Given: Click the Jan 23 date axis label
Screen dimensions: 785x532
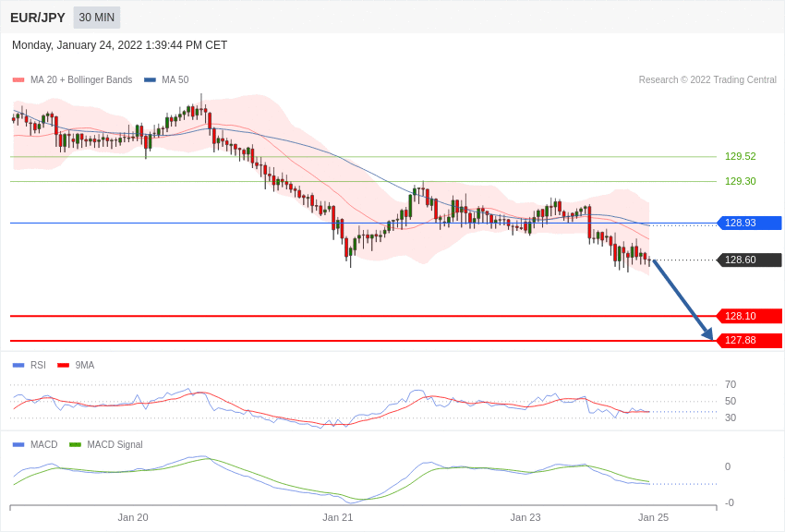Looking at the screenshot, I should click(525, 517).
